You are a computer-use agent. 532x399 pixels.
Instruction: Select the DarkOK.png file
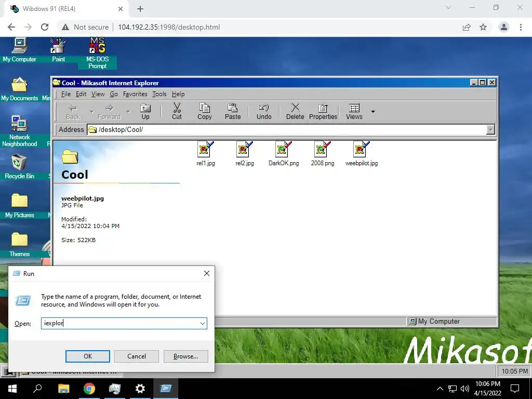coord(284,154)
